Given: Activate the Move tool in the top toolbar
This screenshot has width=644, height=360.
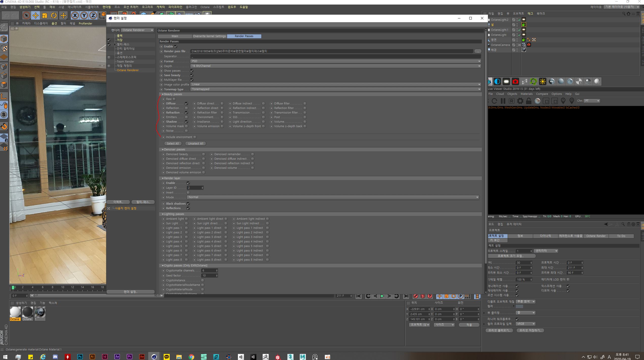Looking at the screenshot, I should pyautogui.click(x=36, y=16).
